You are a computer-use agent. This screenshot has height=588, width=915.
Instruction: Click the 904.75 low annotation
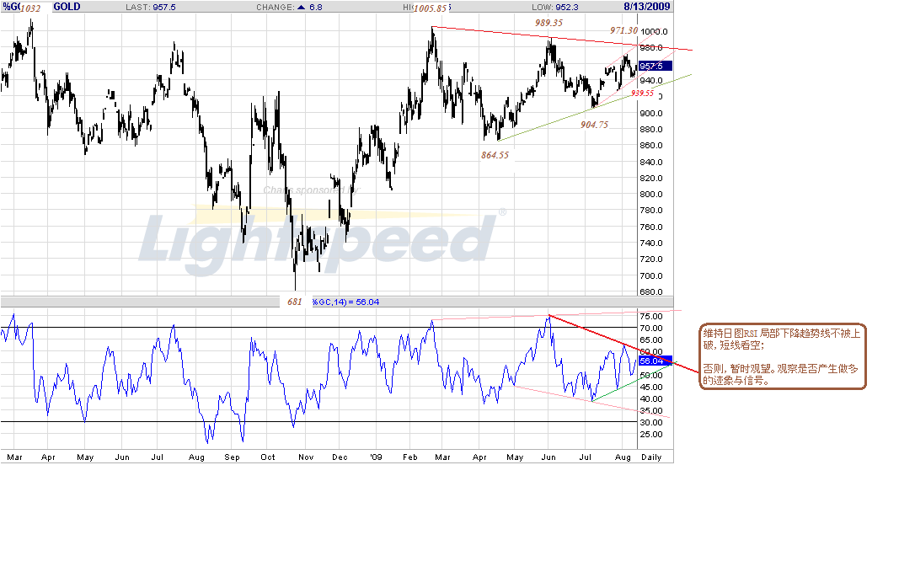coord(594,125)
